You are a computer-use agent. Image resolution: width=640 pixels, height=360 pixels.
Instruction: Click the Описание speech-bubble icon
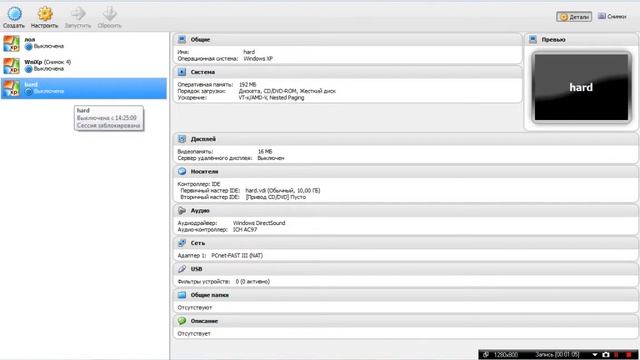[x=182, y=321]
